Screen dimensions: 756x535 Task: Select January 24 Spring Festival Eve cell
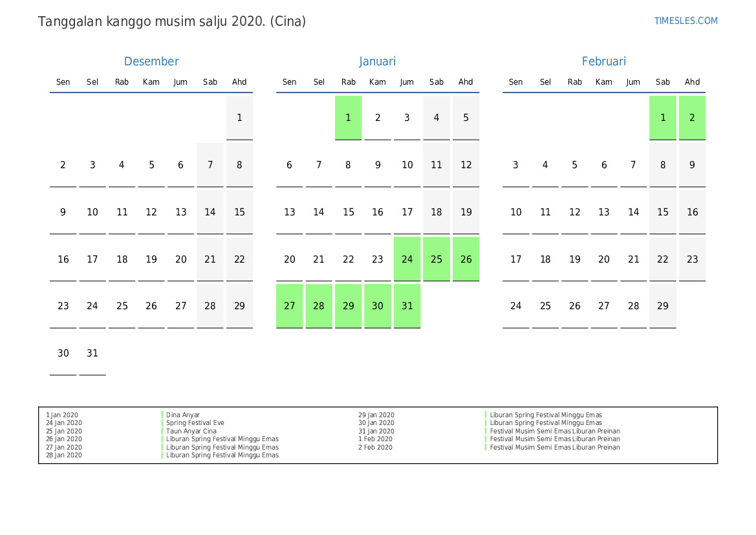pos(407,259)
